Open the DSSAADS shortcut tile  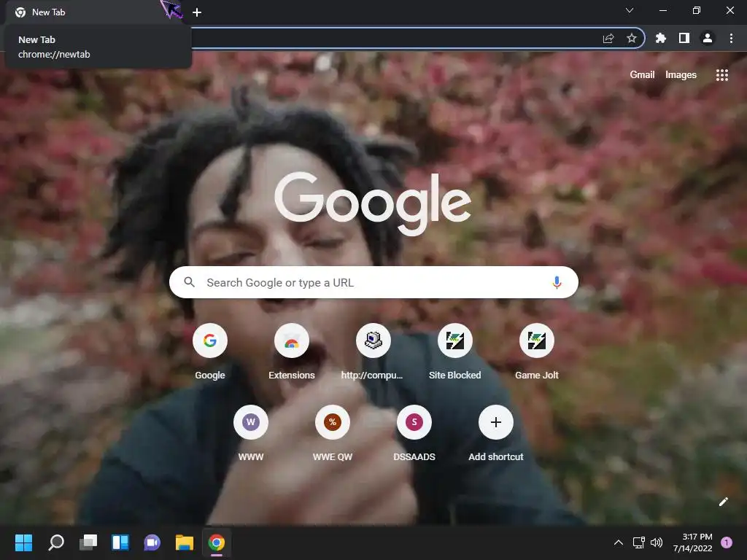click(414, 434)
